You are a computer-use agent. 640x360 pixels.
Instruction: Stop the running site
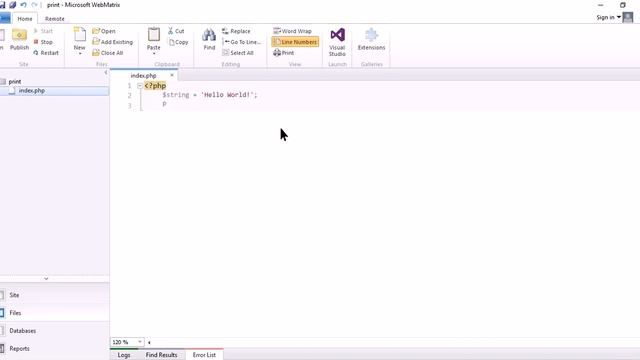[43, 42]
